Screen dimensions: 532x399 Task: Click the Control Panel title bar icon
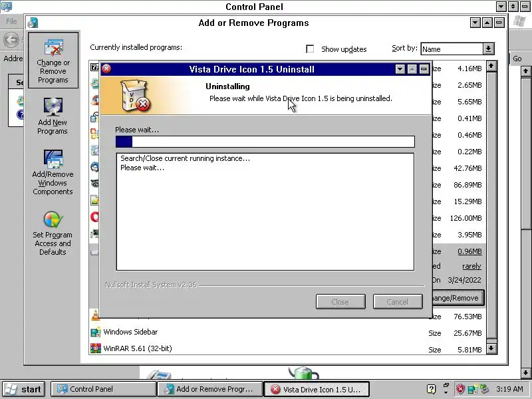click(7, 6)
